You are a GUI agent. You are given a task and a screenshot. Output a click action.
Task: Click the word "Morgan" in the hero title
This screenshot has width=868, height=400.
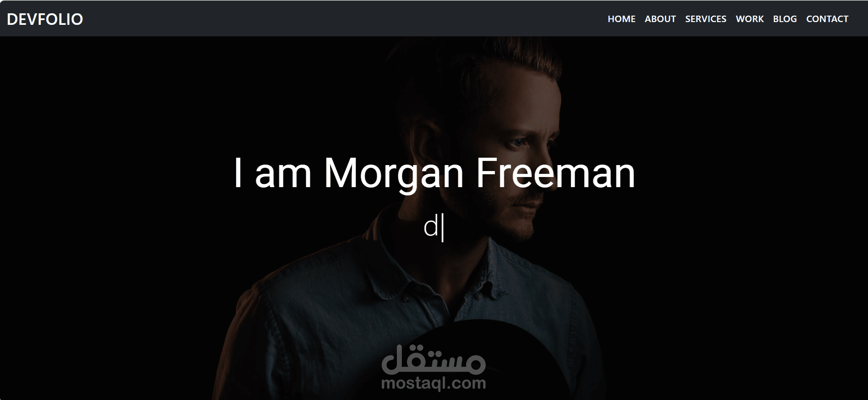coord(394,175)
